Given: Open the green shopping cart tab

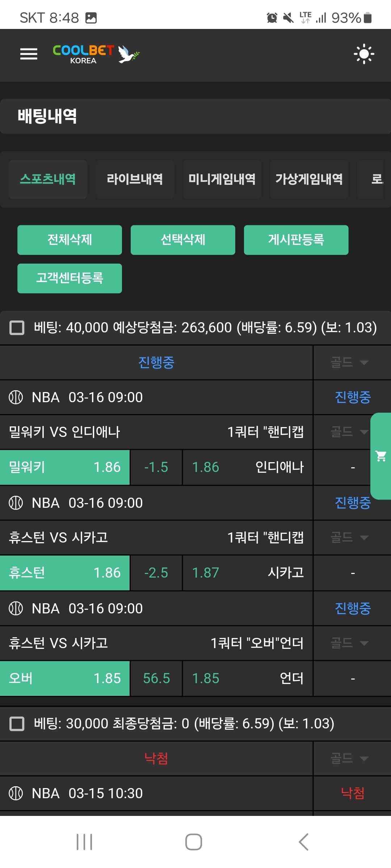Looking at the screenshot, I should click(x=381, y=456).
